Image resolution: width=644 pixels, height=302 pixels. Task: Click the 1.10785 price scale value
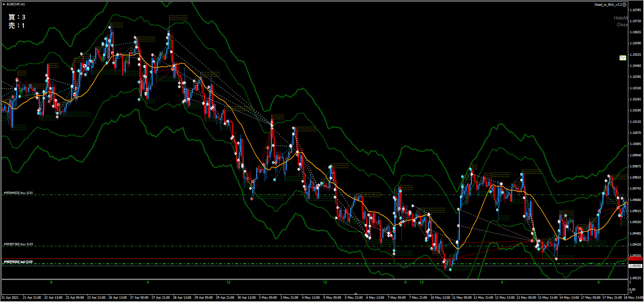[635, 10]
